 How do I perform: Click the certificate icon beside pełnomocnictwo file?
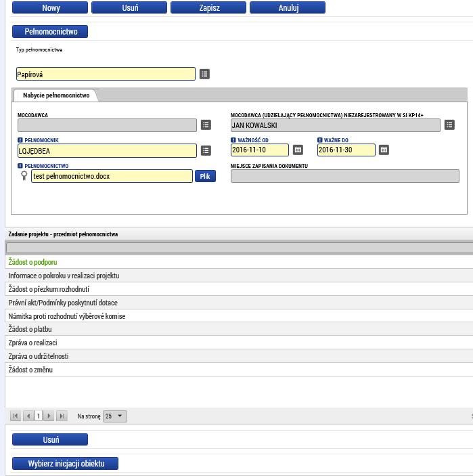click(x=24, y=176)
